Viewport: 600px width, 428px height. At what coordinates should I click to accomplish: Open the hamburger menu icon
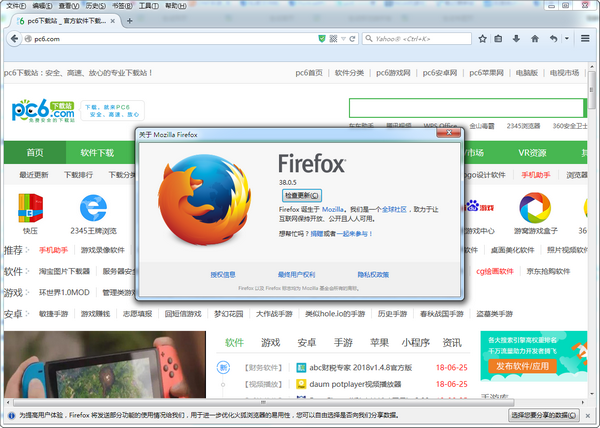pyautogui.click(x=585, y=39)
